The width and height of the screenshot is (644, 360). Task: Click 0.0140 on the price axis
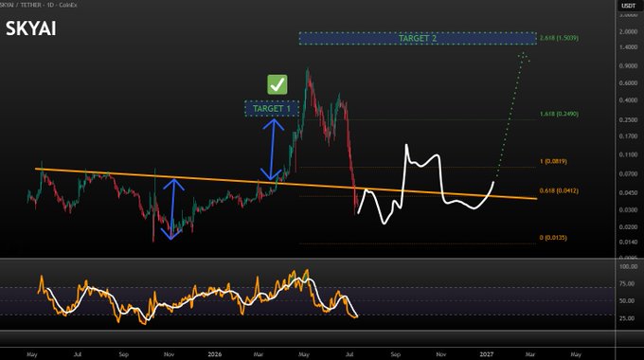coord(629,243)
